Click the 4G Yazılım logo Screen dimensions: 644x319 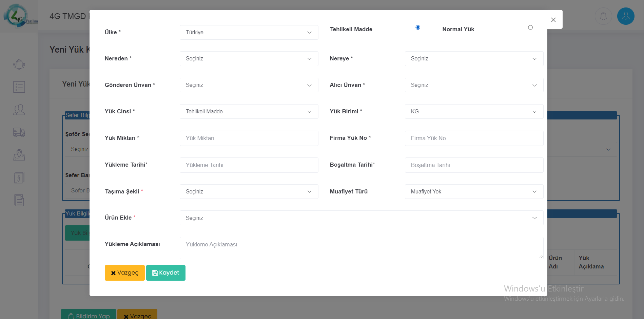tap(20, 16)
